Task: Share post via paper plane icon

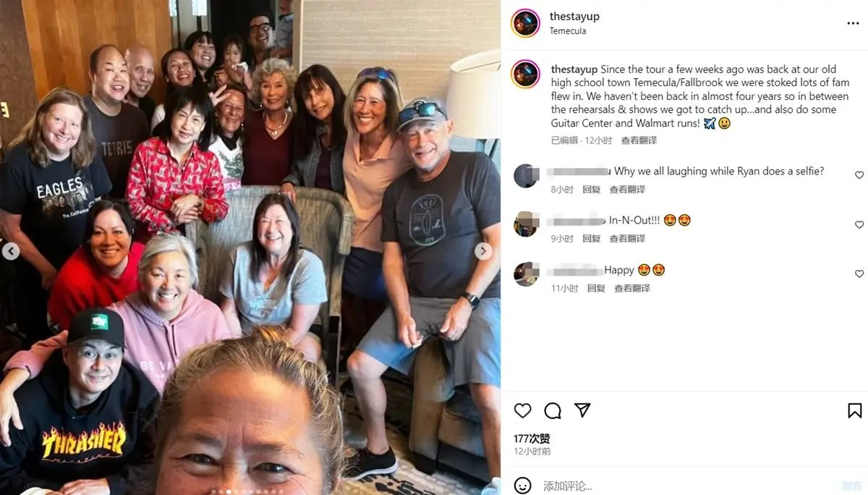Action: (582, 410)
